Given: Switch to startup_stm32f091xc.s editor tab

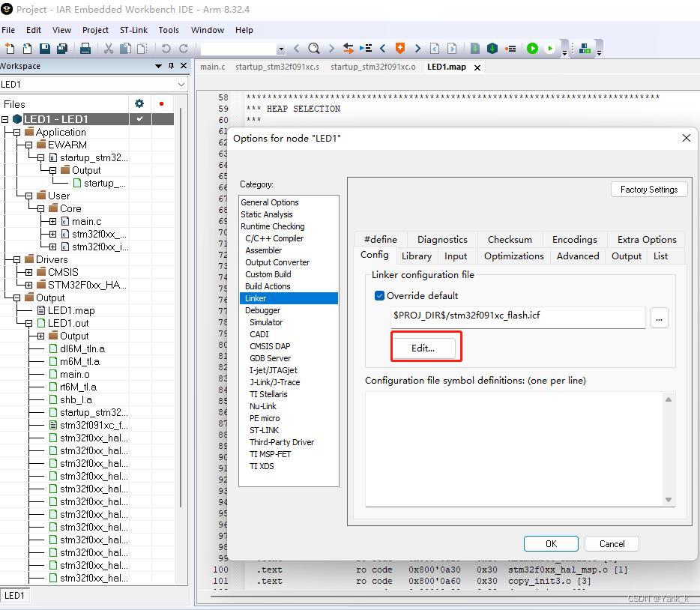Looking at the screenshot, I should [277, 67].
